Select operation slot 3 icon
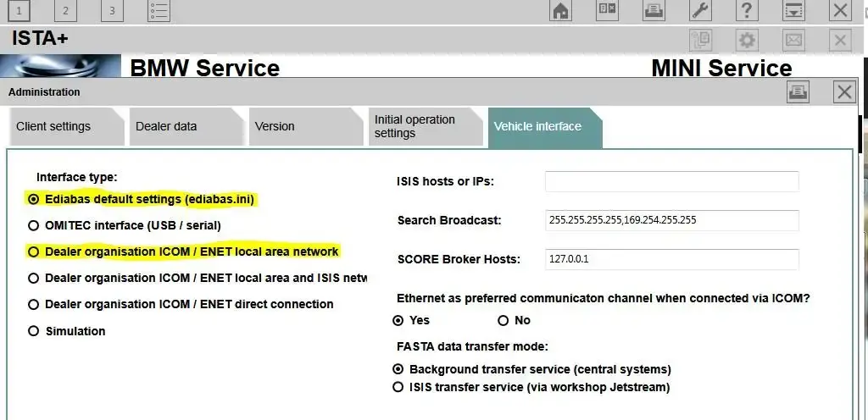The image size is (868, 420). coord(112,10)
